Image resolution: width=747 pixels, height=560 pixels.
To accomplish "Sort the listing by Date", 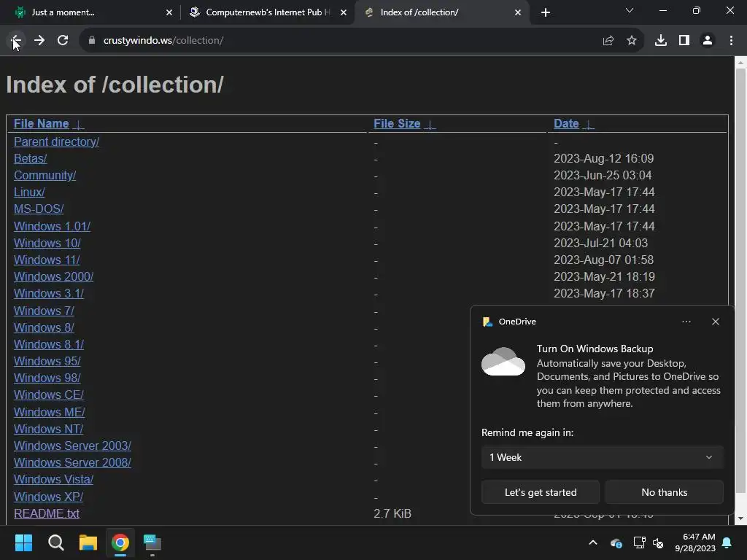I will 566,124.
